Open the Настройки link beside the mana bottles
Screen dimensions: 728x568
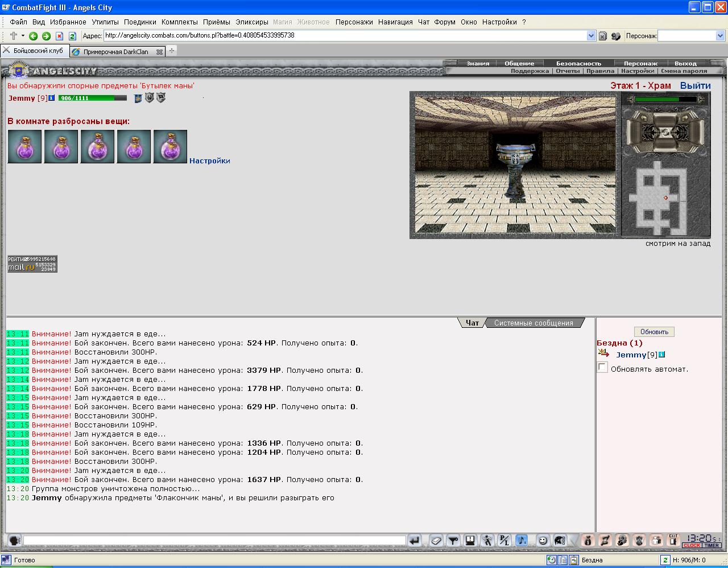[x=210, y=161]
